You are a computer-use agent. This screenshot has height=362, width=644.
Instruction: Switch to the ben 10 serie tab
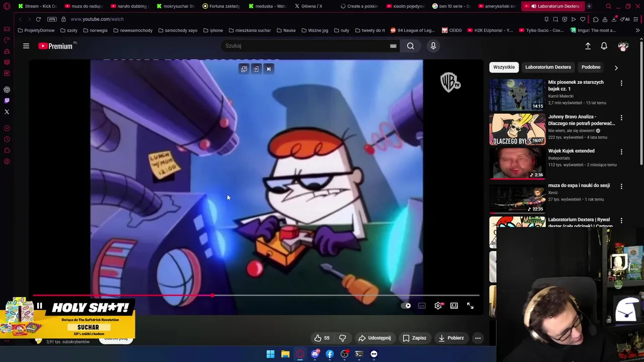[x=451, y=6]
